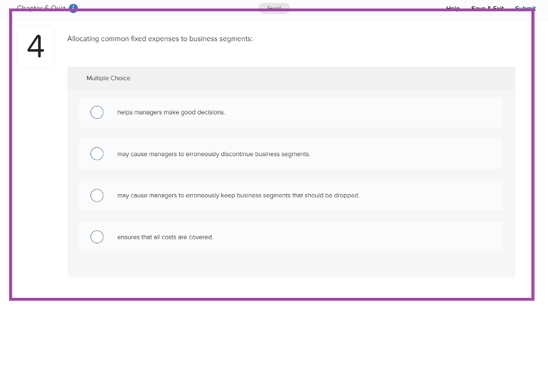Select answer 'helps managers make good decisions'
The height and width of the screenshot is (392, 548).
[97, 112]
